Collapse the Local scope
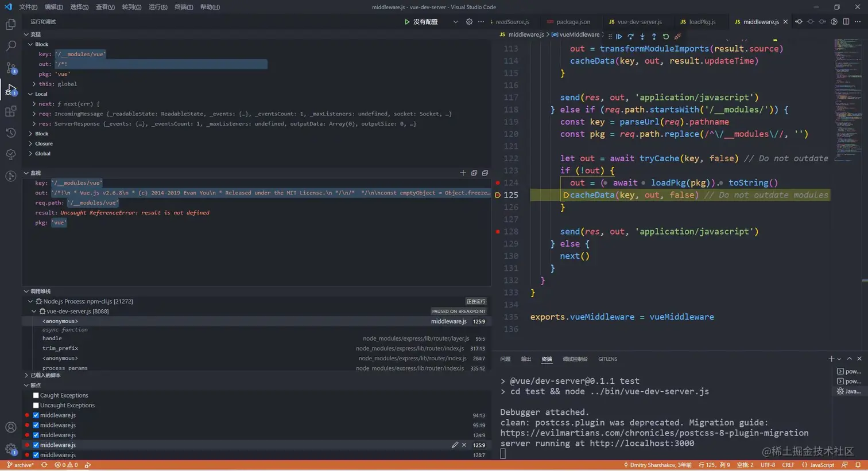 (x=30, y=94)
